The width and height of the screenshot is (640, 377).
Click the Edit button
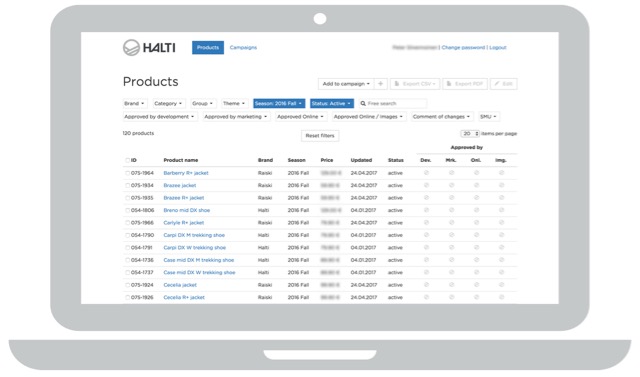(504, 84)
